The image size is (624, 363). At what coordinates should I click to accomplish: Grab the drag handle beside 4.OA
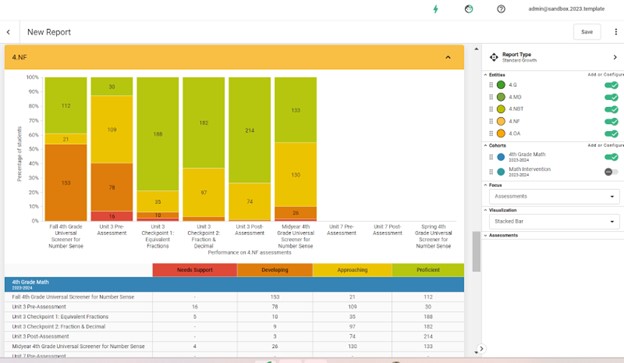[491, 133]
